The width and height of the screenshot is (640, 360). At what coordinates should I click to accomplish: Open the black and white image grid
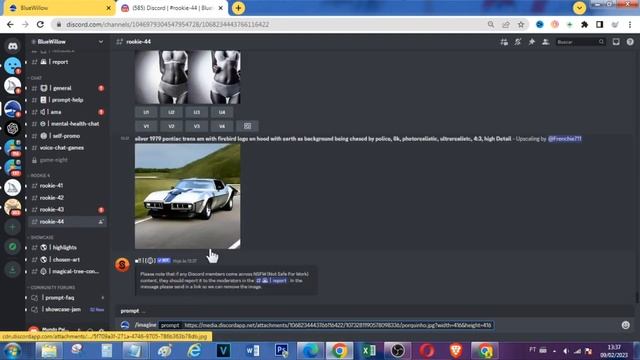187,77
